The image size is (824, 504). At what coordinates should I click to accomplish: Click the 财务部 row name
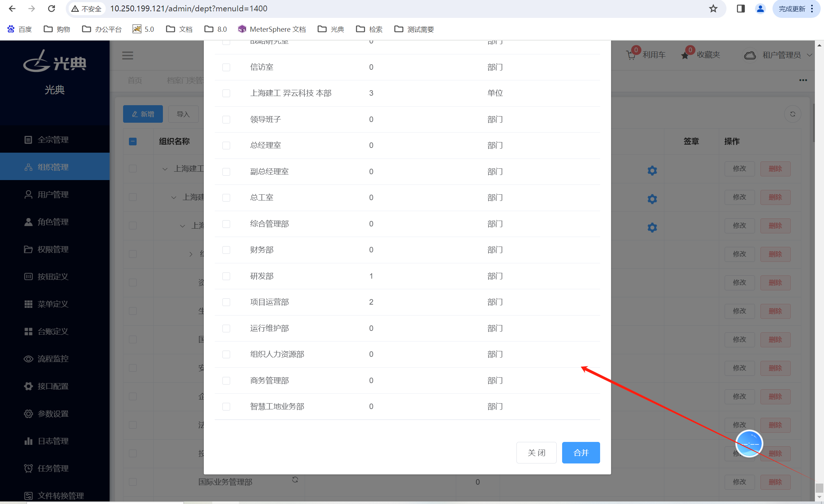(x=262, y=250)
